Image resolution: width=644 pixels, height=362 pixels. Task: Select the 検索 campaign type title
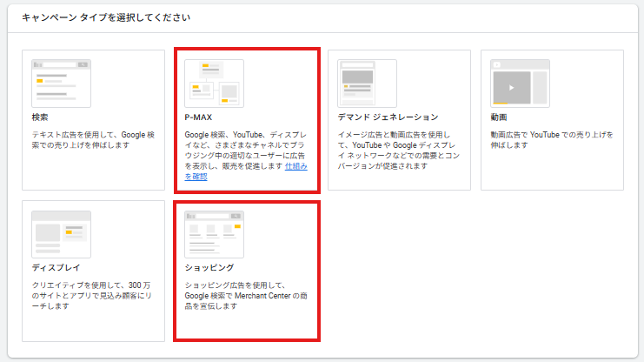(x=40, y=117)
